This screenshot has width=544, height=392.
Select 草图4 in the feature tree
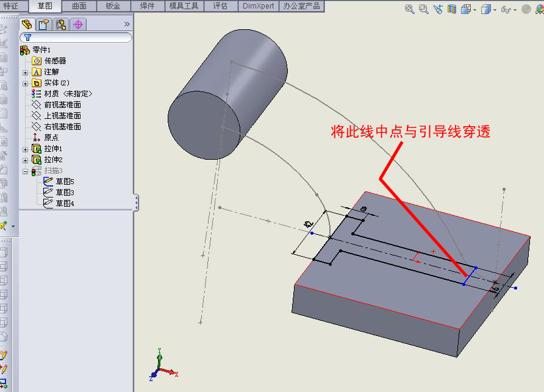point(59,203)
